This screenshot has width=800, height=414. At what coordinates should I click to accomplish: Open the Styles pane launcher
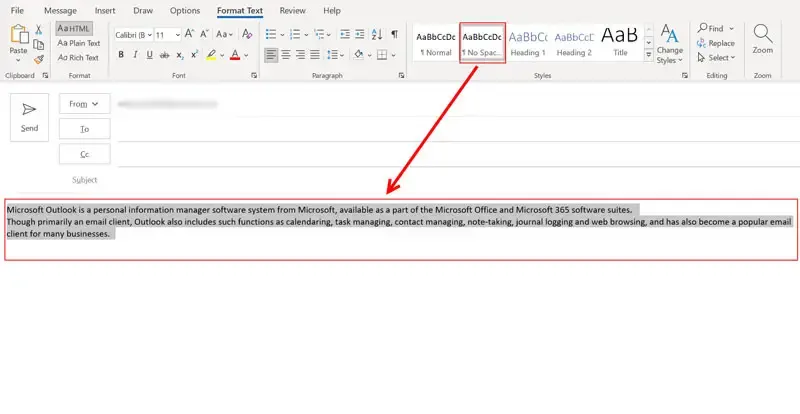pyautogui.click(x=684, y=76)
